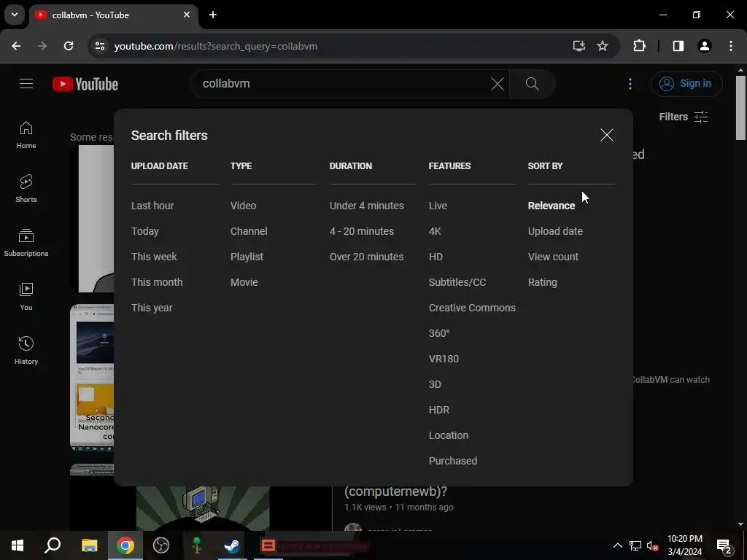Open a new Chrome tab
This screenshot has height=560, width=747.
[213, 15]
